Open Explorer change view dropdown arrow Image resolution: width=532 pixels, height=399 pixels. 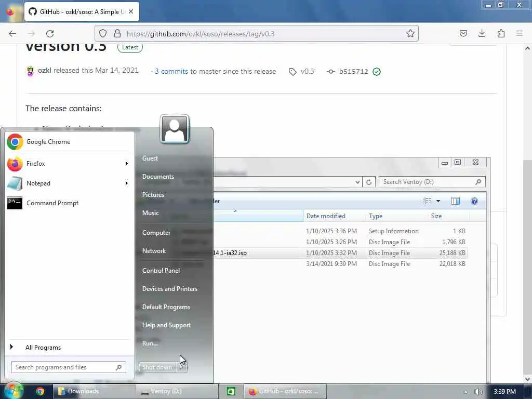(438, 201)
